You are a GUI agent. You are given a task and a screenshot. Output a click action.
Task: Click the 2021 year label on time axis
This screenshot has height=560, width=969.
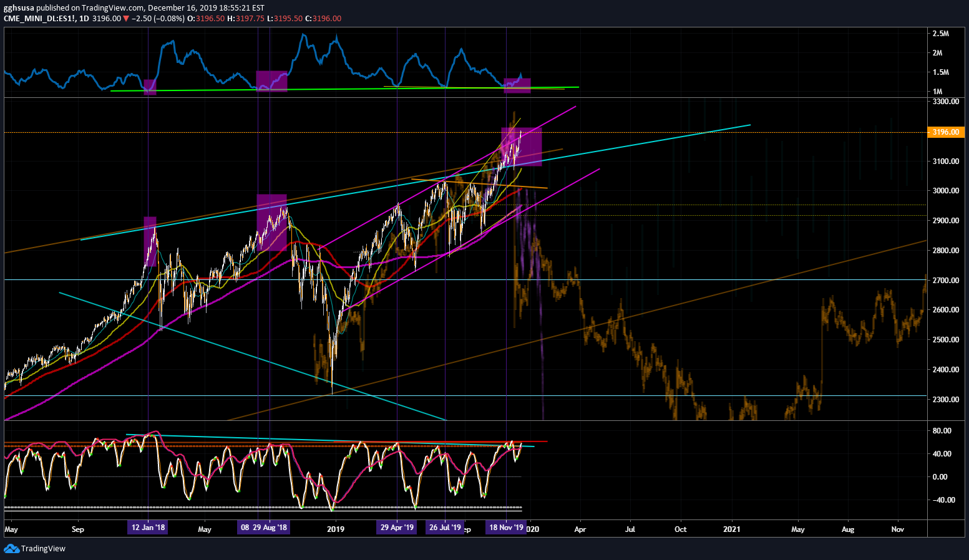731,529
